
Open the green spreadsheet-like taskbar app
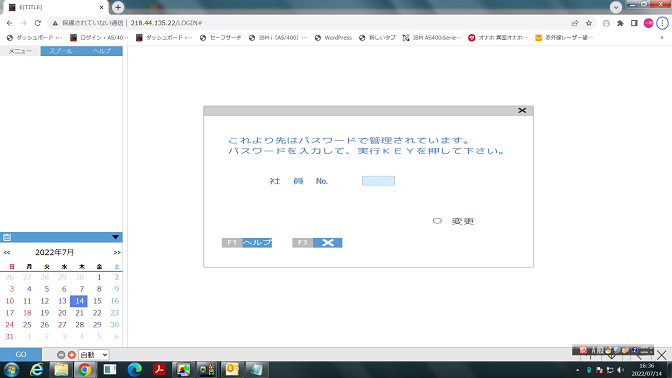110,369
